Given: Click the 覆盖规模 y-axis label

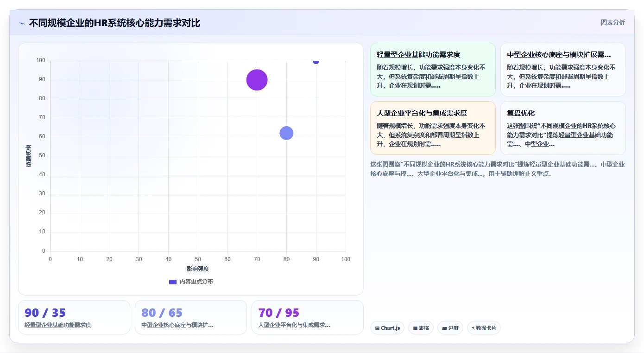Looking at the screenshot, I should (29, 156).
